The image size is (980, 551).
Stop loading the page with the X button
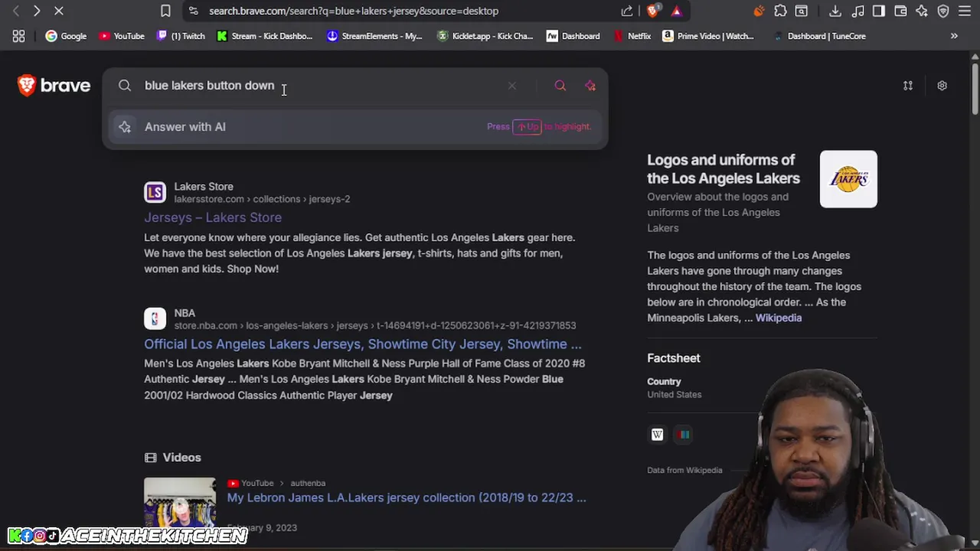[58, 11]
